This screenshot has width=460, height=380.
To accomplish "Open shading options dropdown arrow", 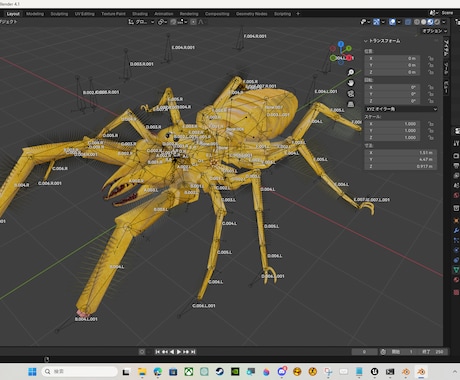I will pos(444,22).
